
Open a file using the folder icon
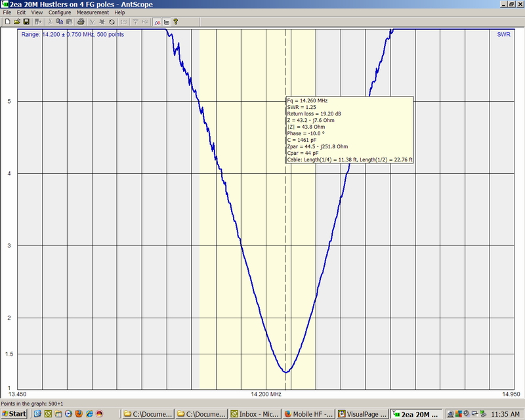(x=17, y=22)
